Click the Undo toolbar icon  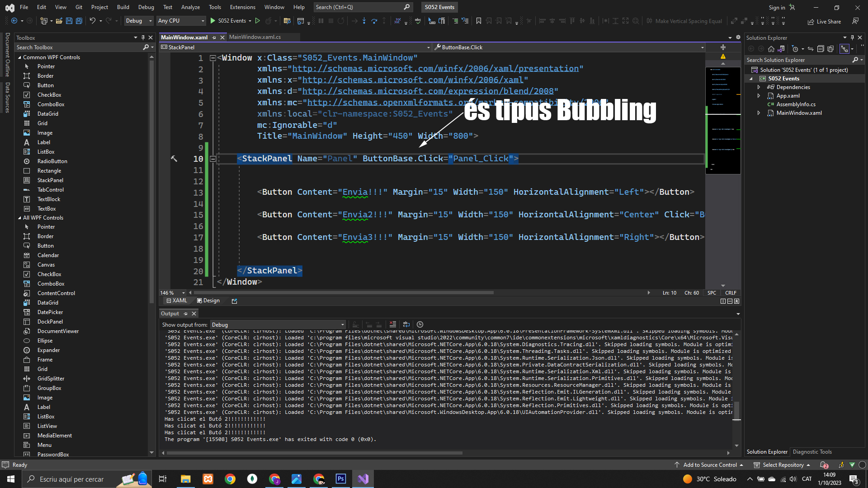pyautogui.click(x=92, y=21)
